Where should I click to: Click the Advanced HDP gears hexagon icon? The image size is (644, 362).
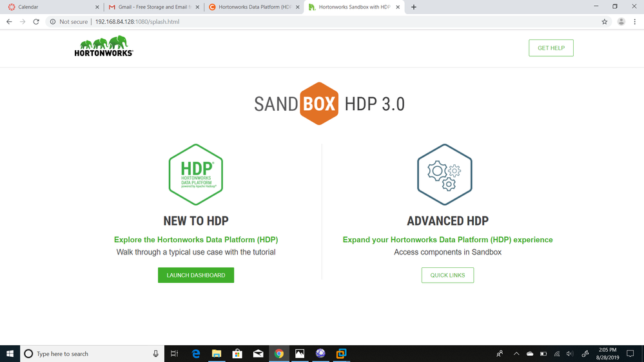pyautogui.click(x=445, y=175)
